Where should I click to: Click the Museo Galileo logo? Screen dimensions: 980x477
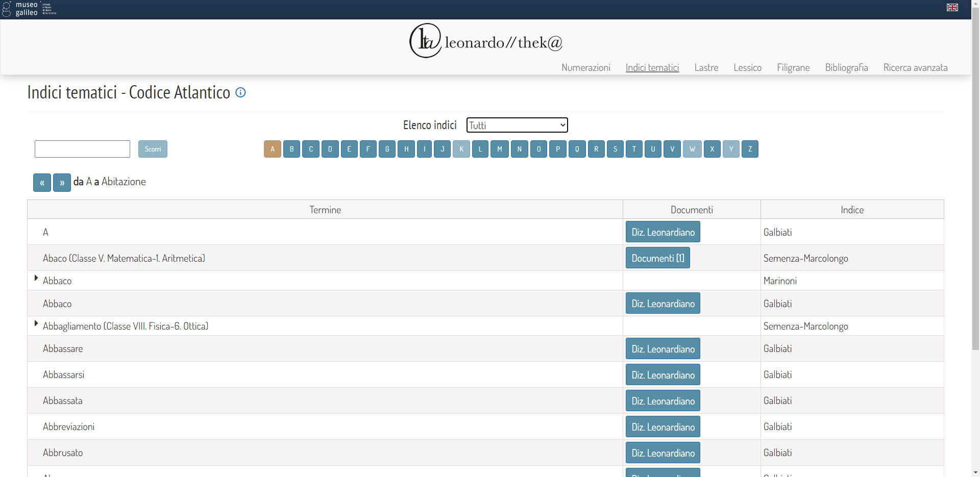[29, 9]
